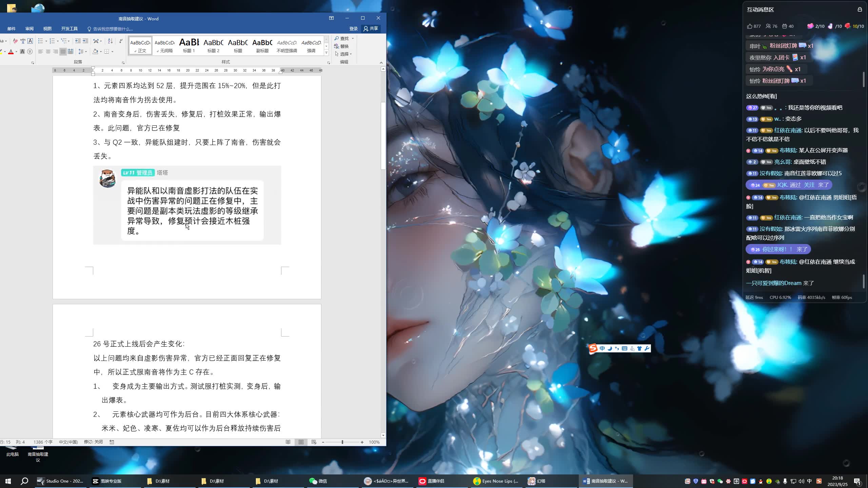Open the Find (查找) dropdown arrow
Screen dimensions: 868x488
point(353,38)
